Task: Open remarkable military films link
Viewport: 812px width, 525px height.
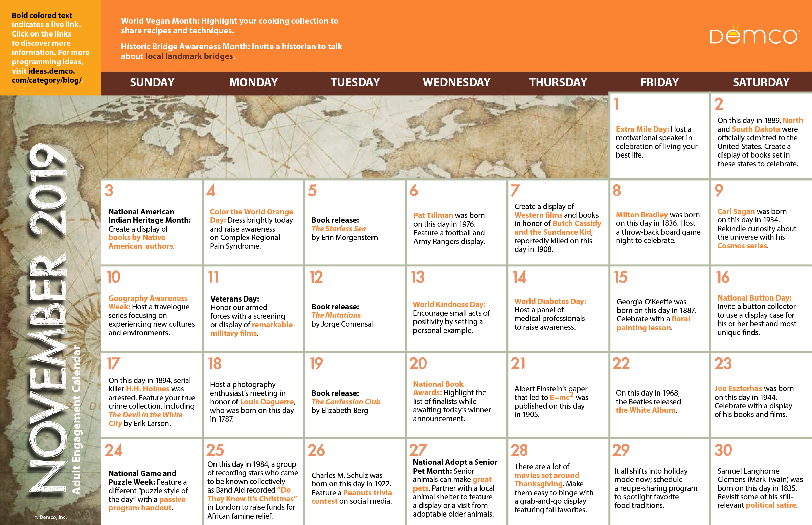Action: click(272, 325)
